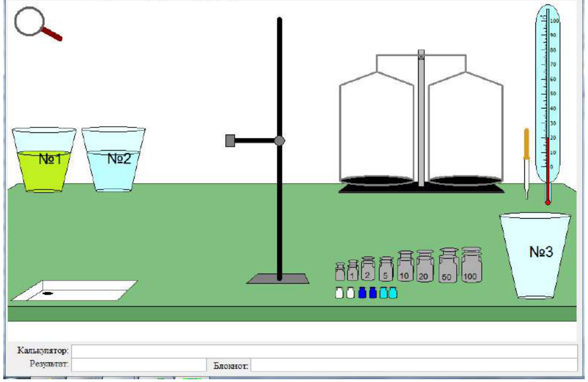Pick the weight labeled 20

point(425,266)
